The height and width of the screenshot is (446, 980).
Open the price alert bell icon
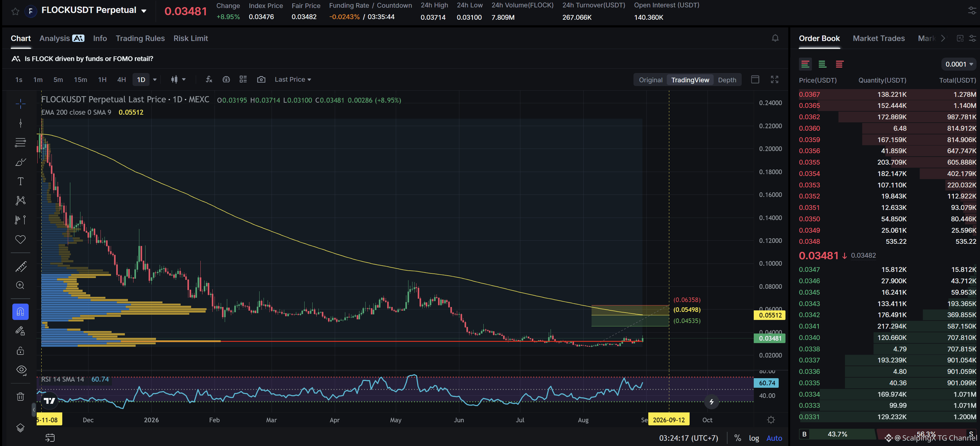[x=775, y=38]
